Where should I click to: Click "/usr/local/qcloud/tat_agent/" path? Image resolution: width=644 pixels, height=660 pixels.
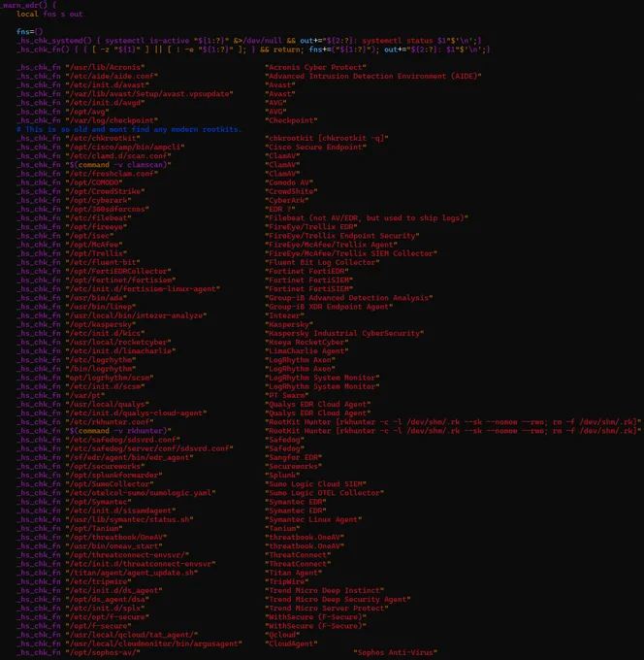tap(131, 635)
